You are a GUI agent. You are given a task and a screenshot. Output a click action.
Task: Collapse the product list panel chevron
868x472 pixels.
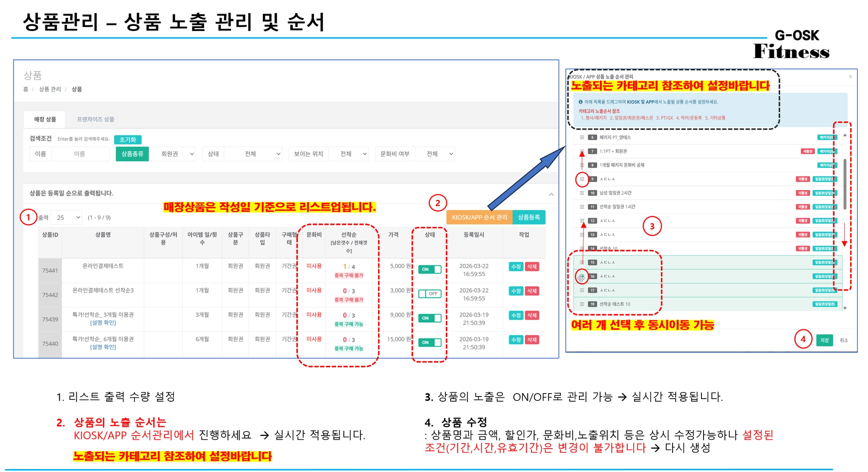(551, 194)
